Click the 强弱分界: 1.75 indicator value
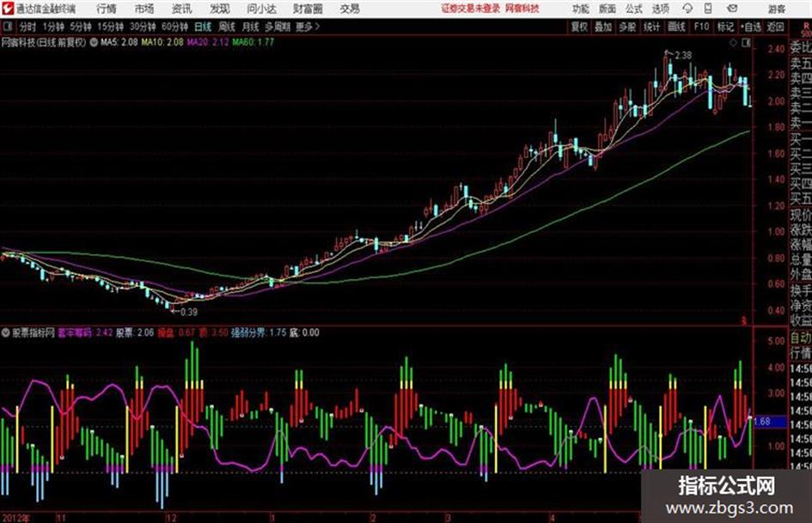The height and width of the screenshot is (523, 812). (259, 332)
